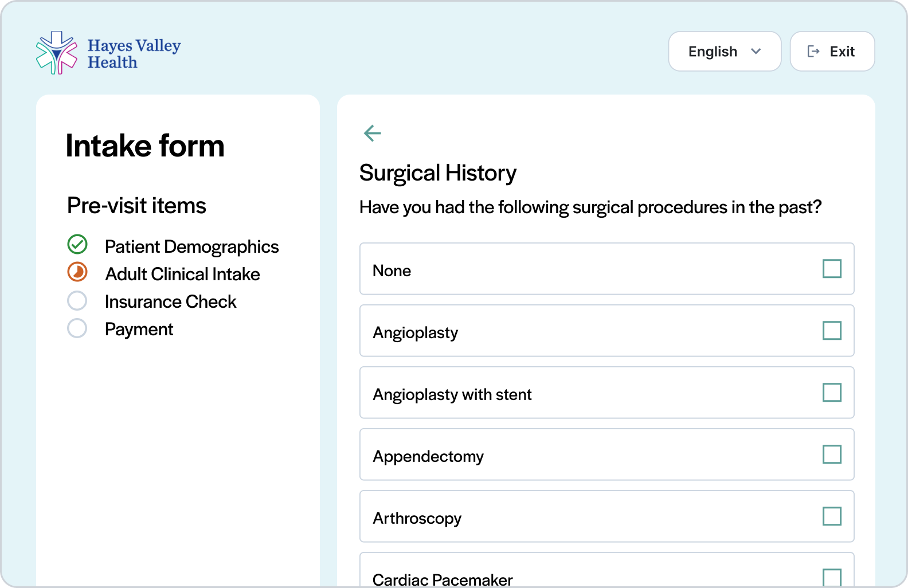This screenshot has height=588, width=908.
Task: Click the green check icon for Patient Demographics
Action: coord(77,244)
